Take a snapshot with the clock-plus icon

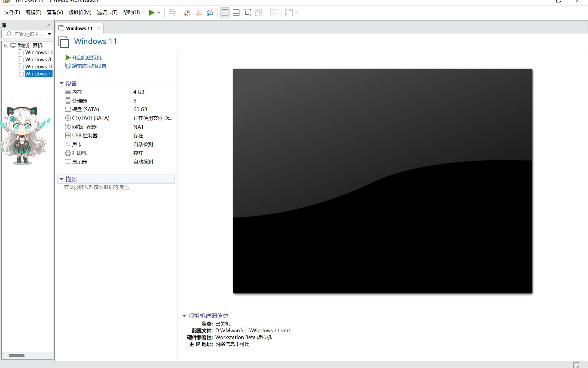pos(187,13)
